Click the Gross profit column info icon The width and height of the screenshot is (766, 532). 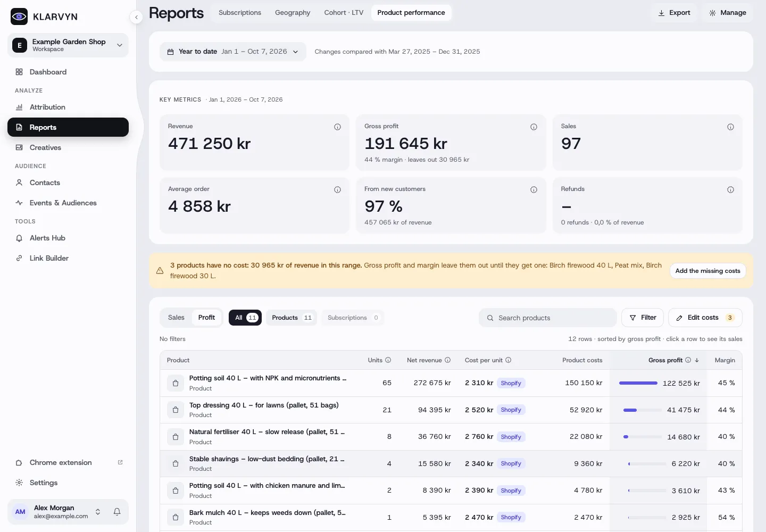click(x=688, y=360)
